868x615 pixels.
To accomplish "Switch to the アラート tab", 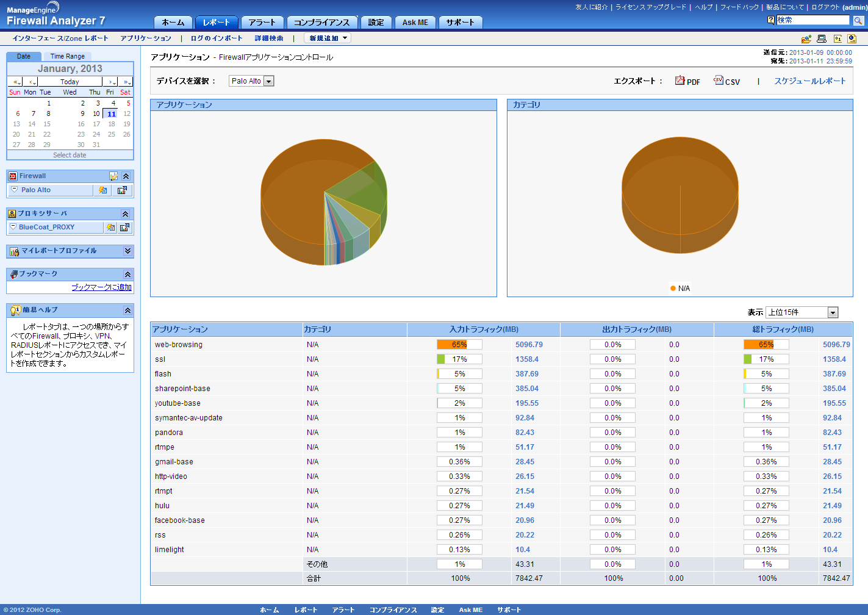I will (262, 23).
